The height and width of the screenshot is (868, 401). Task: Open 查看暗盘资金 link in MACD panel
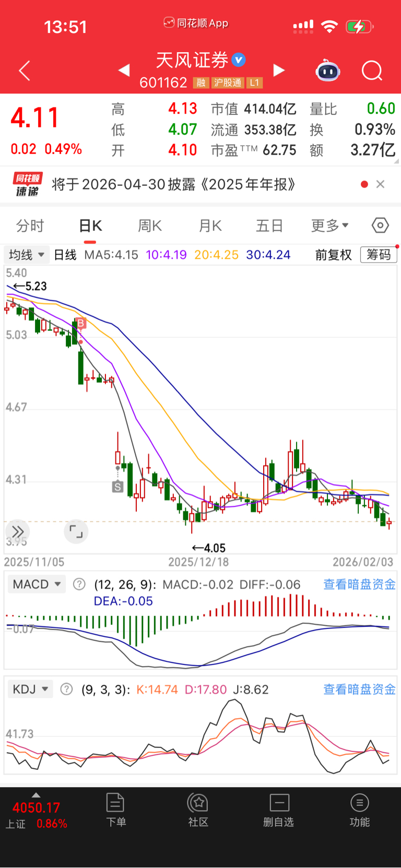(359, 584)
